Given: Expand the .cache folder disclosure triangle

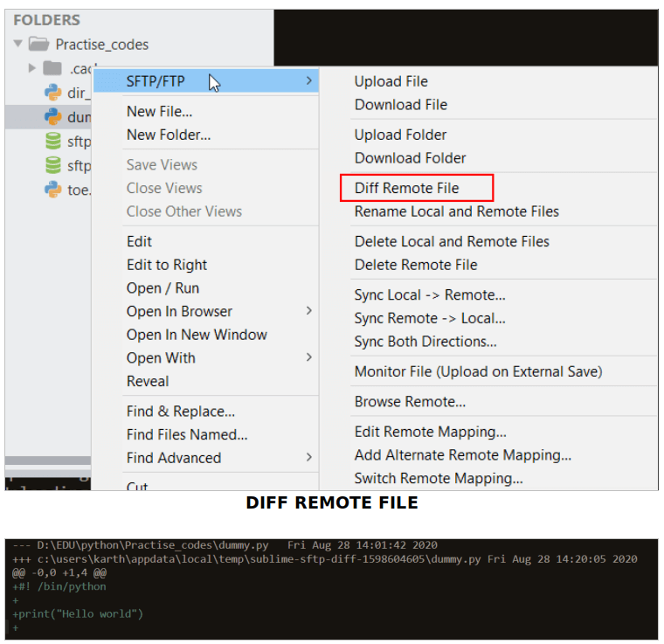Looking at the screenshot, I should tap(32, 68).
